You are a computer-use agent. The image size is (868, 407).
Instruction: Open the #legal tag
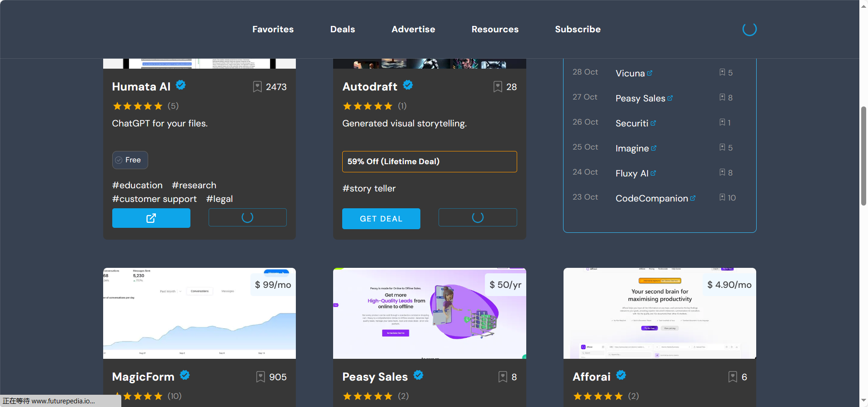click(219, 199)
